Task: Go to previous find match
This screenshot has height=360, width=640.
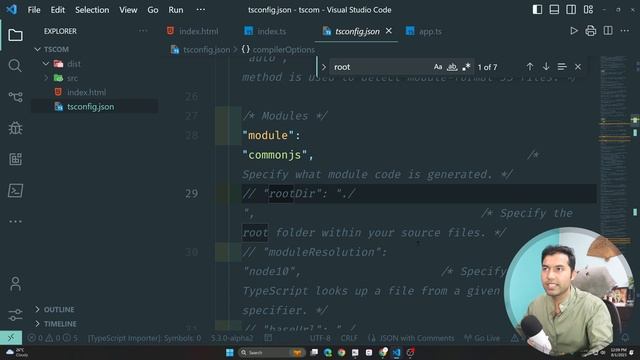Action: click(x=530, y=67)
